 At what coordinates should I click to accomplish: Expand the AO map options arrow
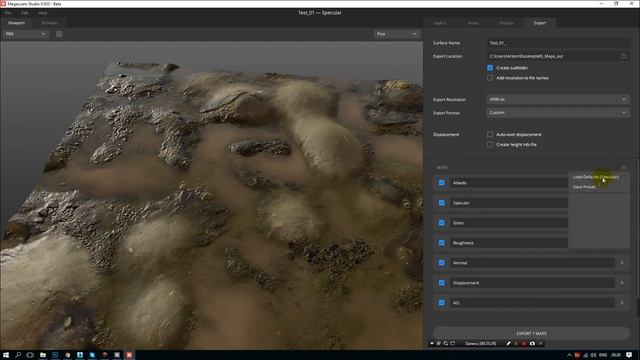click(622, 303)
